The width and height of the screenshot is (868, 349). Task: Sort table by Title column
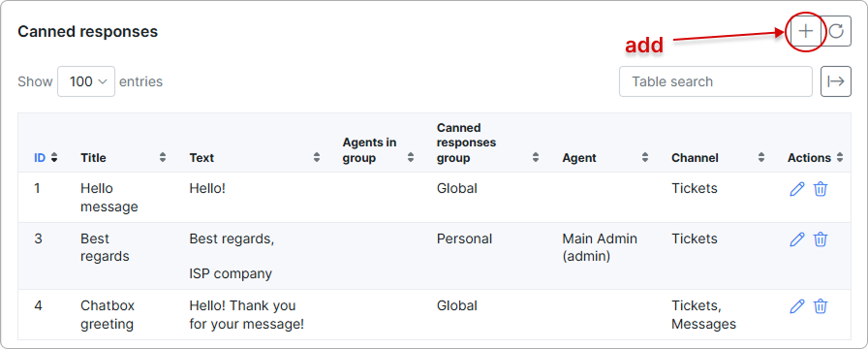click(123, 158)
